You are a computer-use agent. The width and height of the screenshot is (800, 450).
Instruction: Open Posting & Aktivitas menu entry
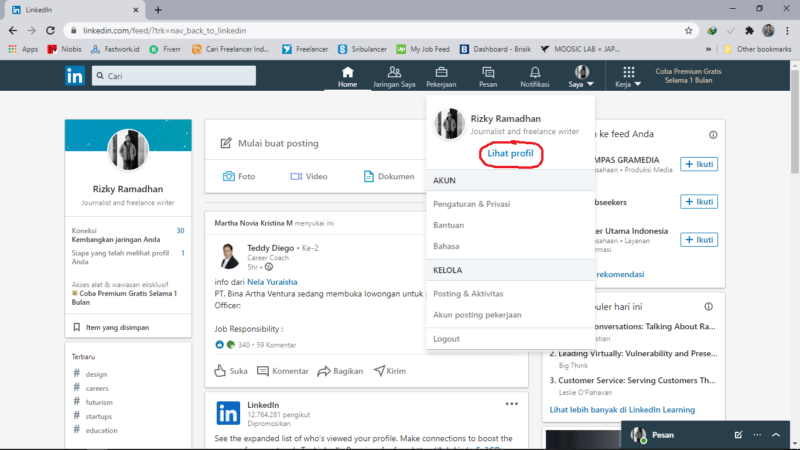468,293
